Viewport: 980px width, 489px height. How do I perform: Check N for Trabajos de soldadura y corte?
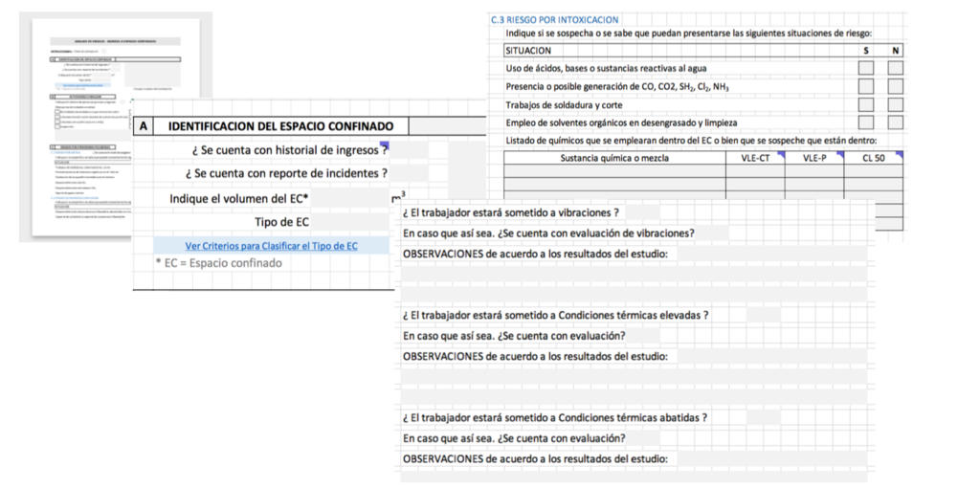(896, 104)
